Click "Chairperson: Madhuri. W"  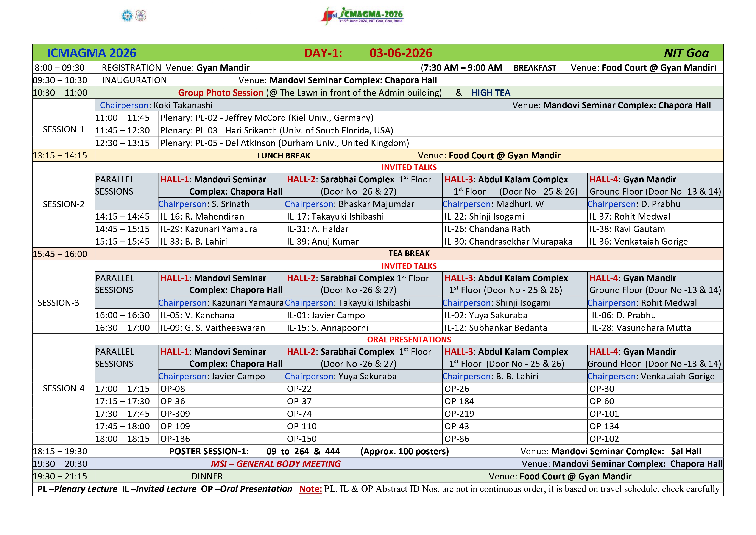point(493,204)
